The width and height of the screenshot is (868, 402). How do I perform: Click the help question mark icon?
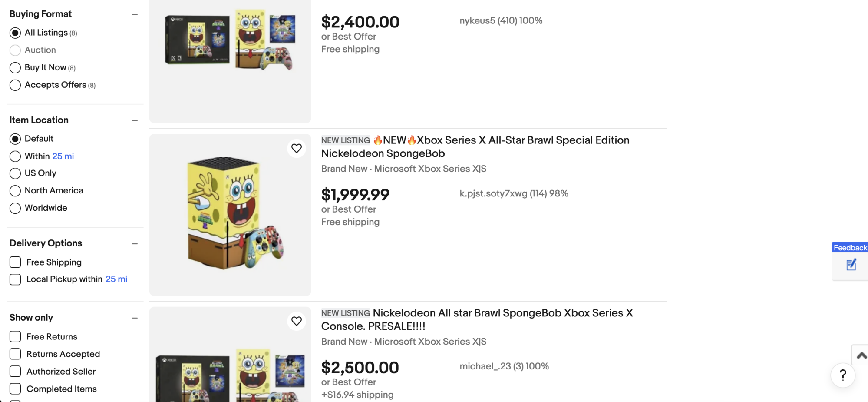(x=842, y=375)
